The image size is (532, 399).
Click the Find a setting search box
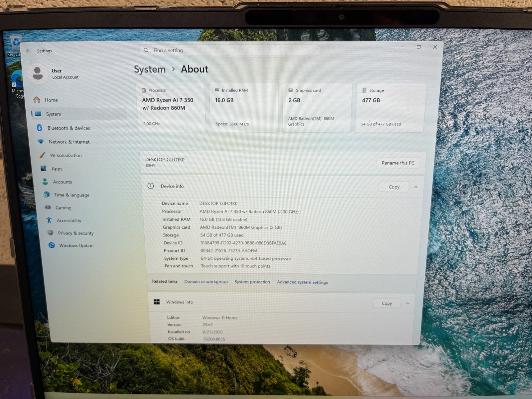[230, 50]
